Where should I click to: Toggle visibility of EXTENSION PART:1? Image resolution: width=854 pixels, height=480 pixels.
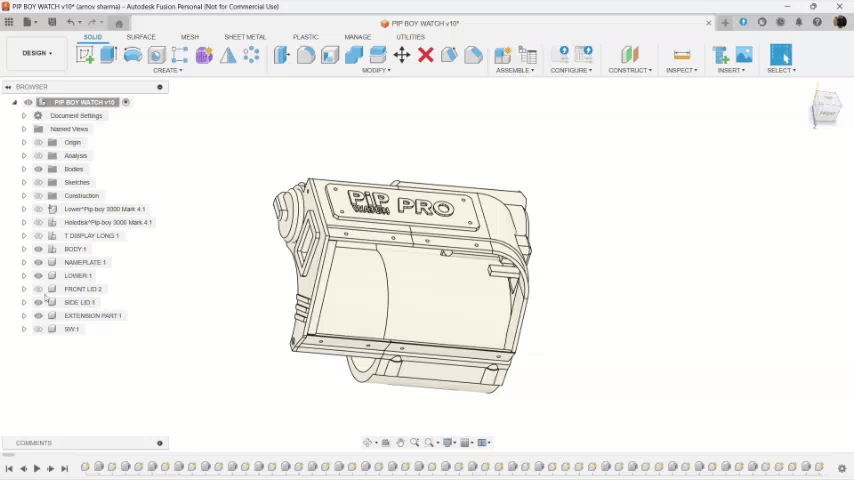[38, 315]
